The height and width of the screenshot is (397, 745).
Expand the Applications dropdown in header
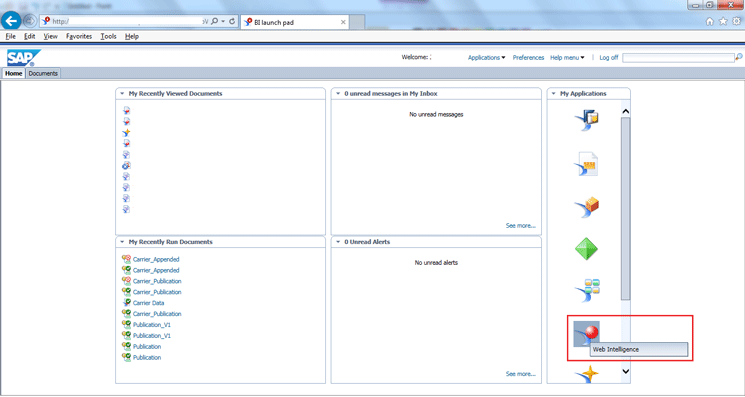click(487, 57)
